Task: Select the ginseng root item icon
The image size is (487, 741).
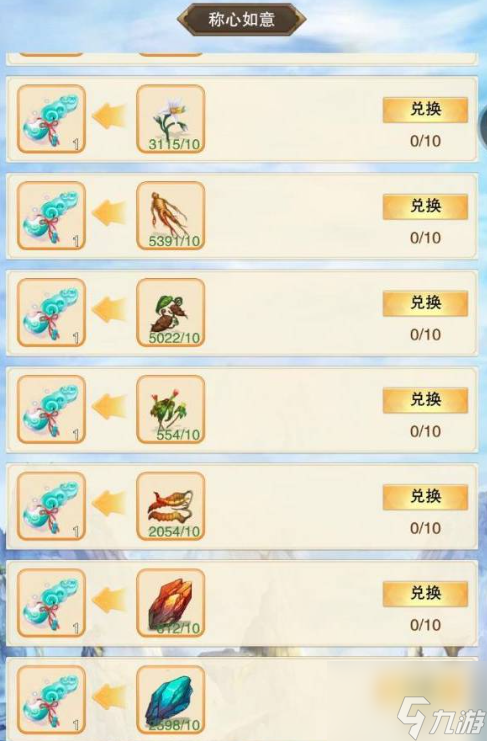Action: 171,215
